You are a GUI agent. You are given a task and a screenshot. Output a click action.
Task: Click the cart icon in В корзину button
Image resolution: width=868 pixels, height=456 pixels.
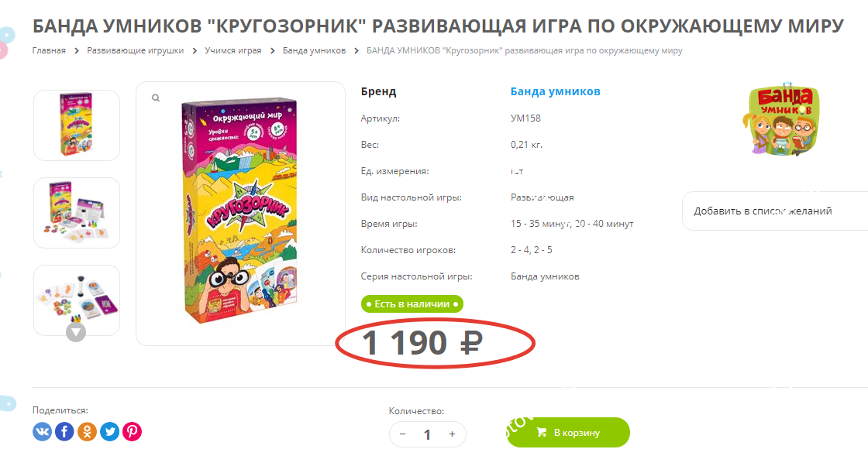point(542,432)
